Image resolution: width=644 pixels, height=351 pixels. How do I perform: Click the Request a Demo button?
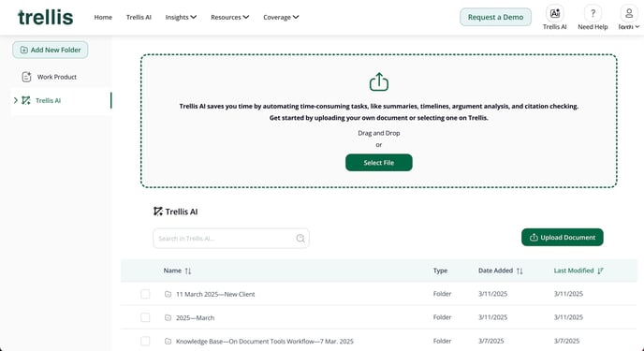point(495,17)
